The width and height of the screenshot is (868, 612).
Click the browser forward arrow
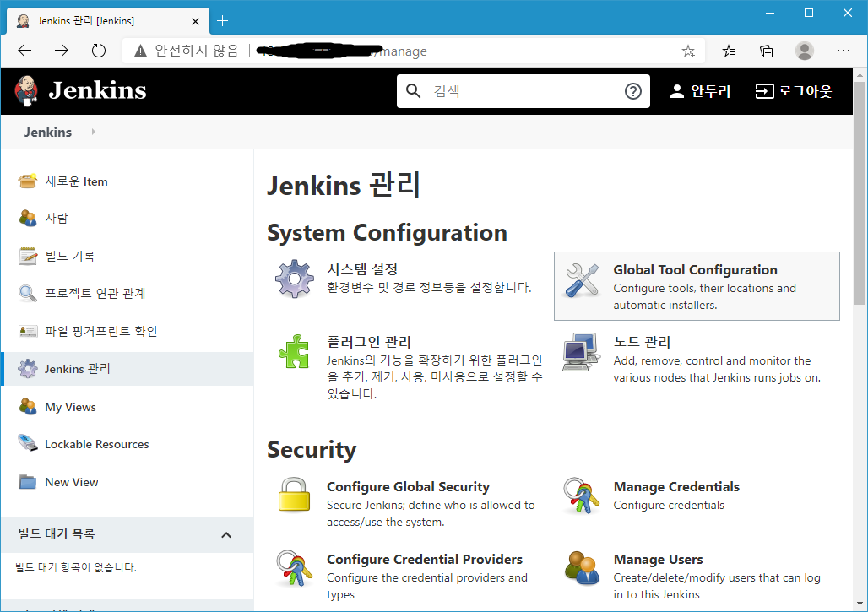pos(62,51)
